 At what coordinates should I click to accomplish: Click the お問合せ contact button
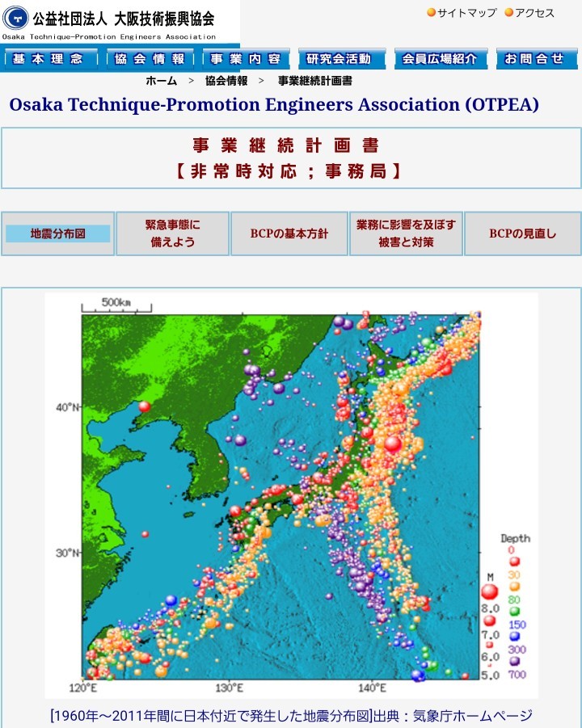tap(537, 59)
